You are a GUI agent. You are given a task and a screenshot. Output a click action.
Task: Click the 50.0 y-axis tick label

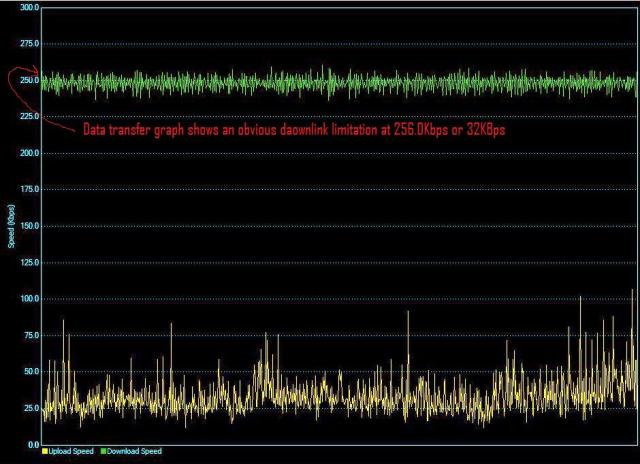click(x=31, y=372)
